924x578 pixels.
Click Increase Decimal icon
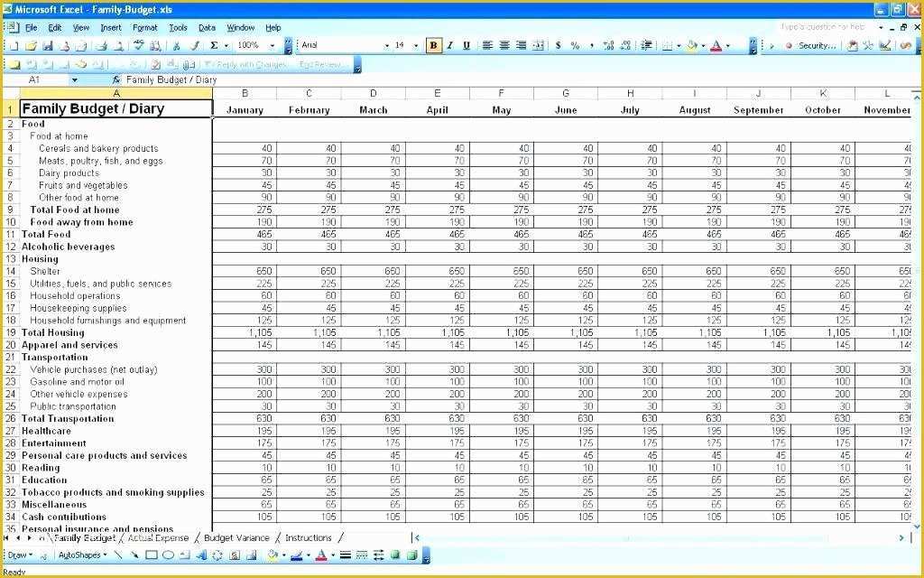coord(609,45)
